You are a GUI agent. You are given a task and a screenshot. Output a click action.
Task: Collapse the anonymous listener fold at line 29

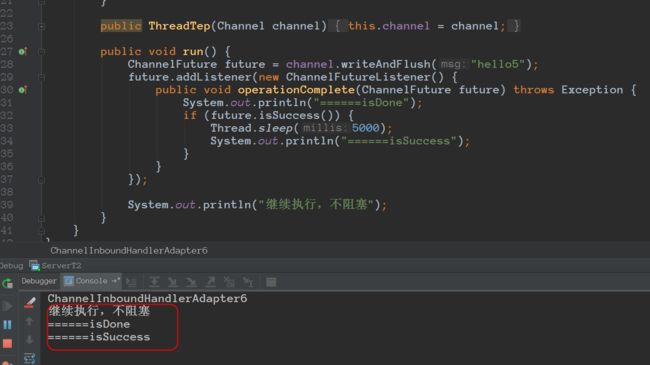coord(41,77)
